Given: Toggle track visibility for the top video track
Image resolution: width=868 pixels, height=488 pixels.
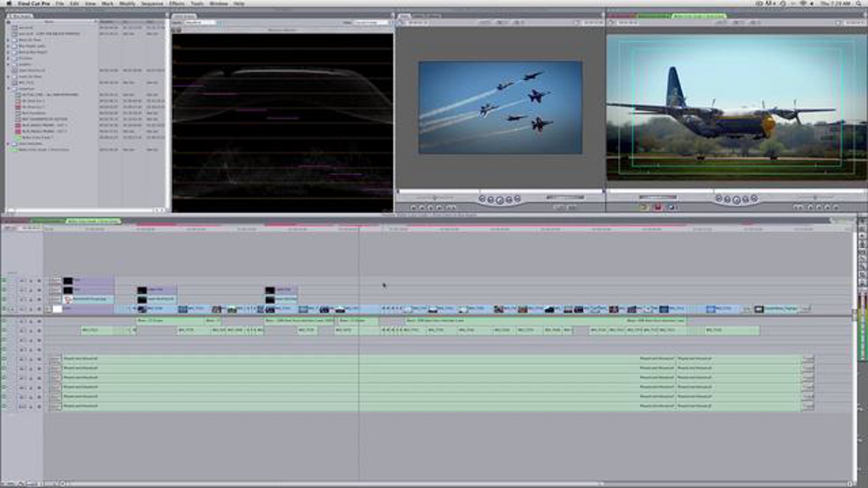Looking at the screenshot, I should pos(5,281).
